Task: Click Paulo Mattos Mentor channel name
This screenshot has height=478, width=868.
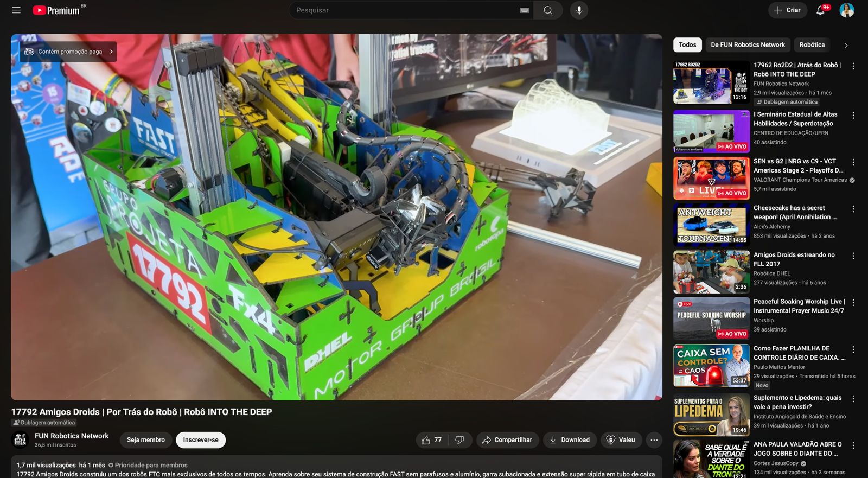Action: coord(779,367)
